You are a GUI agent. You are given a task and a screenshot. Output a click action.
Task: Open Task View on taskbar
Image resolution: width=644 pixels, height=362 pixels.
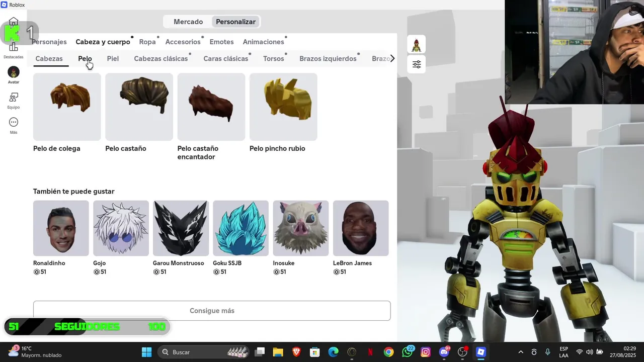[x=260, y=352]
